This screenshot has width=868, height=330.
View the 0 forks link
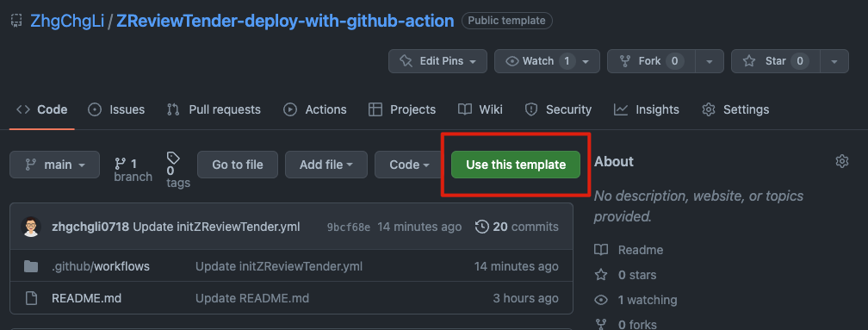click(x=625, y=324)
